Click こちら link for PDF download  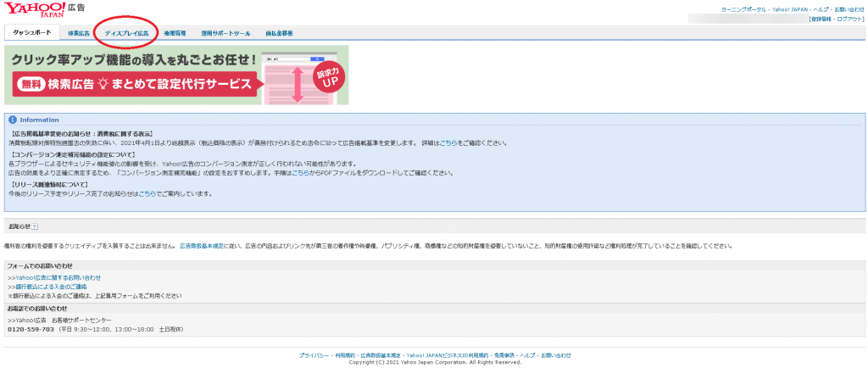301,173
